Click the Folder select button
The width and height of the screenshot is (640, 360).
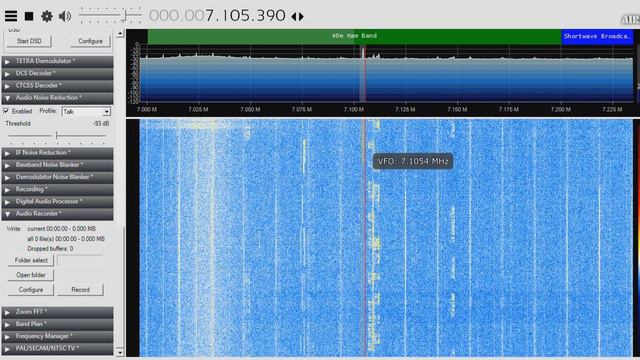31,260
